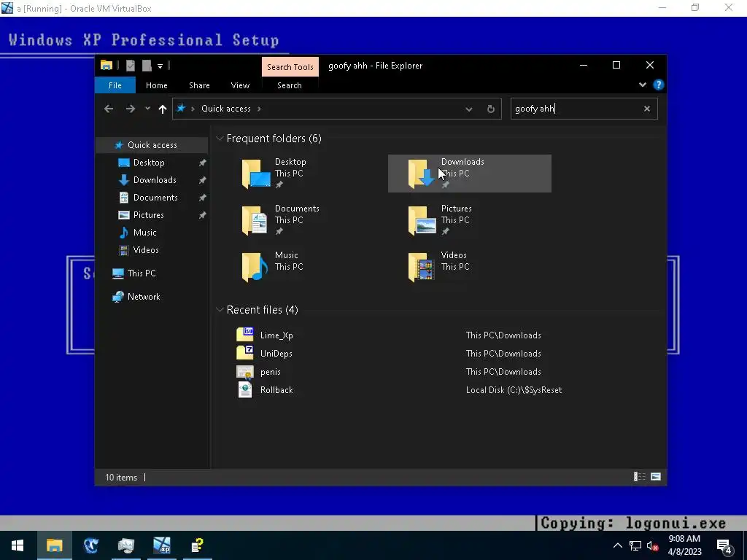Open the Windows Start menu
747x560 pixels.
tap(18, 545)
